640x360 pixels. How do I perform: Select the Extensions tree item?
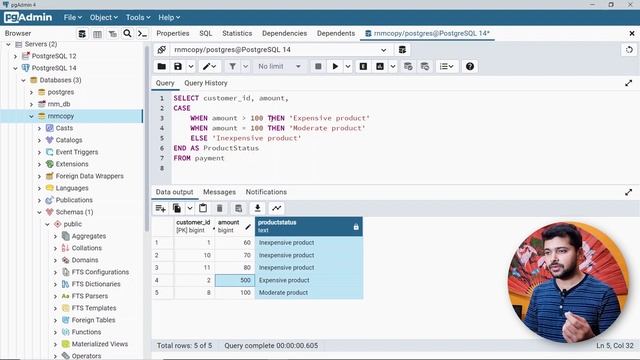tap(72, 164)
